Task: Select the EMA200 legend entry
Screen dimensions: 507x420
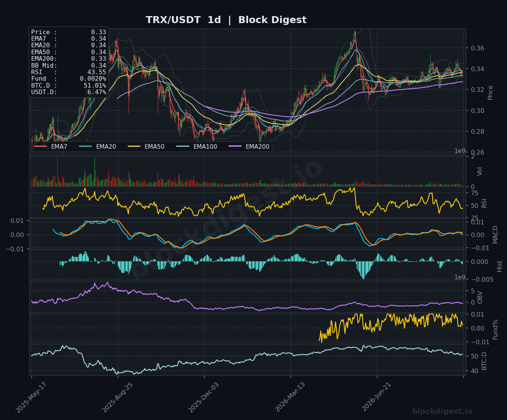Action: [249, 146]
